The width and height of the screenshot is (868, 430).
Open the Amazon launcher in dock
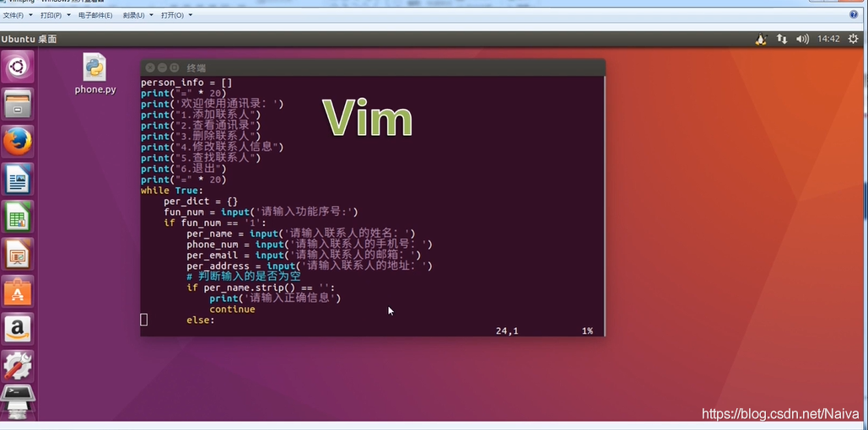click(x=18, y=329)
